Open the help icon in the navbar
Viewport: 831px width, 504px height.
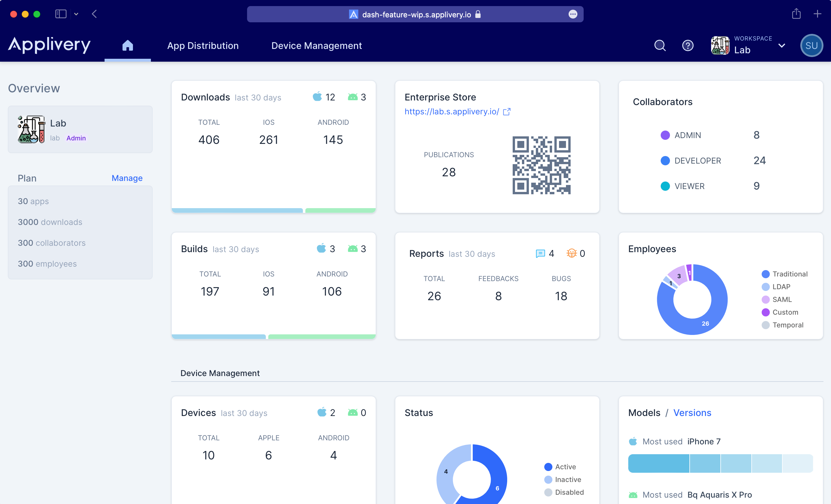(x=688, y=45)
